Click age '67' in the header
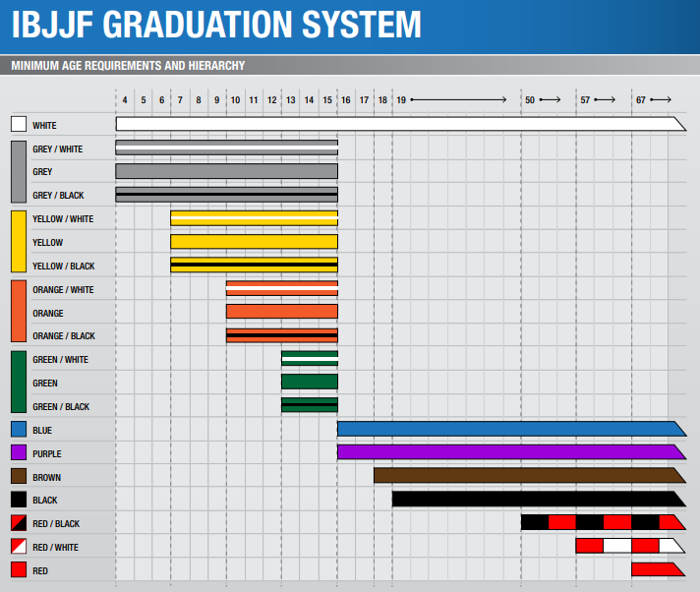 click(x=641, y=100)
